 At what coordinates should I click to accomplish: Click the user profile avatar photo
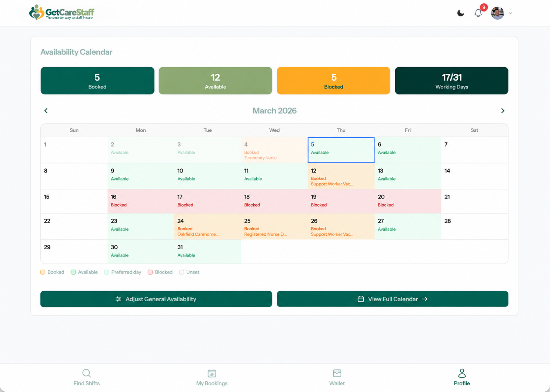tap(497, 13)
